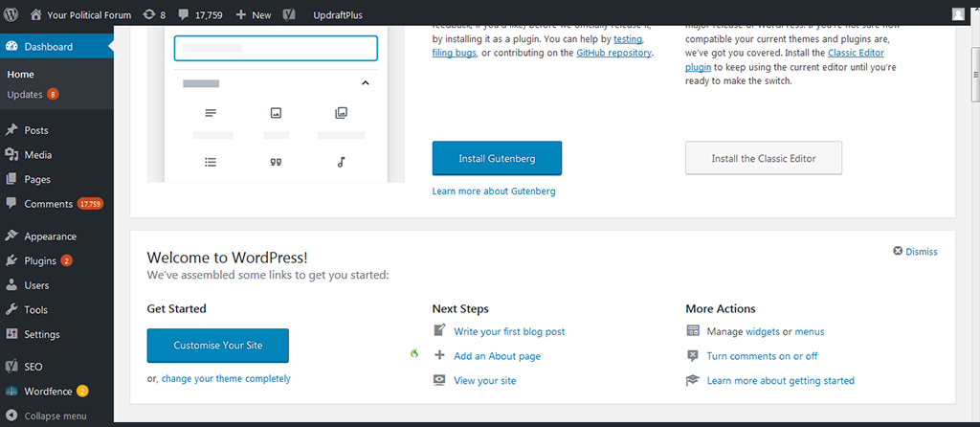This screenshot has height=427, width=980.
Task: Click the Dashboard gauge icon in the sidebar
Action: click(x=11, y=46)
